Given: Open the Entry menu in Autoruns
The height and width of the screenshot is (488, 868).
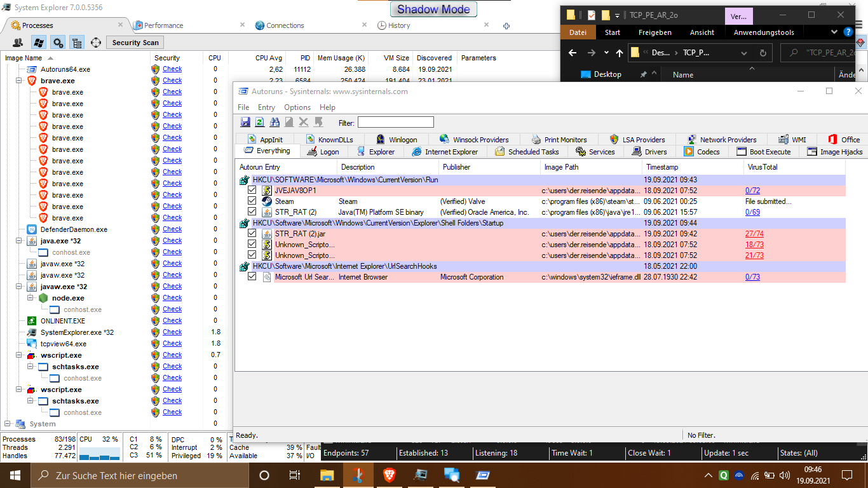Looking at the screenshot, I should coord(266,107).
